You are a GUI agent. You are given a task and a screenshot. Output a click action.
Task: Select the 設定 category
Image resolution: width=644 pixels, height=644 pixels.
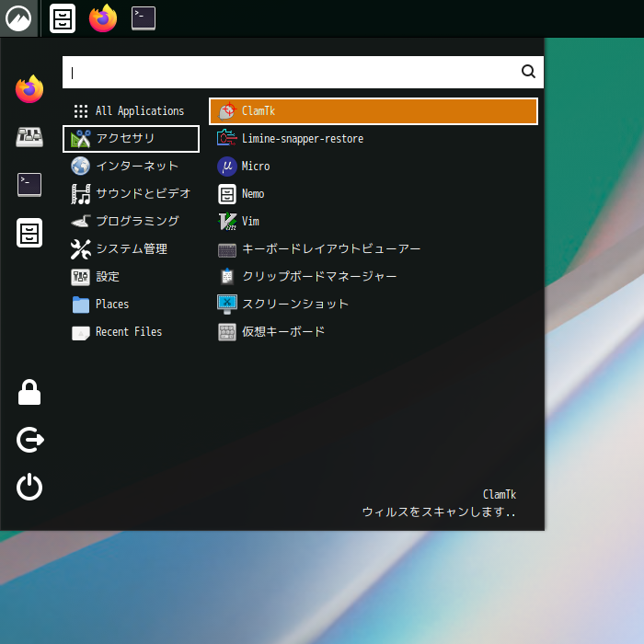[x=131, y=277]
